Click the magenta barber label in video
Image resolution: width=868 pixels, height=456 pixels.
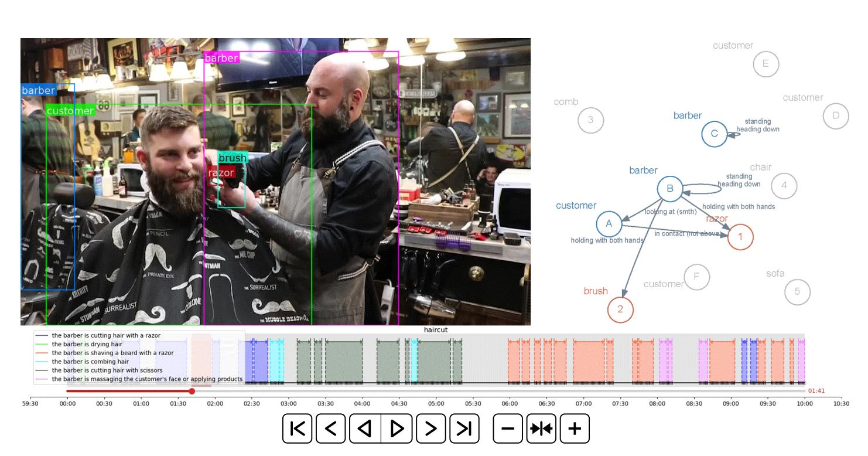coord(221,58)
